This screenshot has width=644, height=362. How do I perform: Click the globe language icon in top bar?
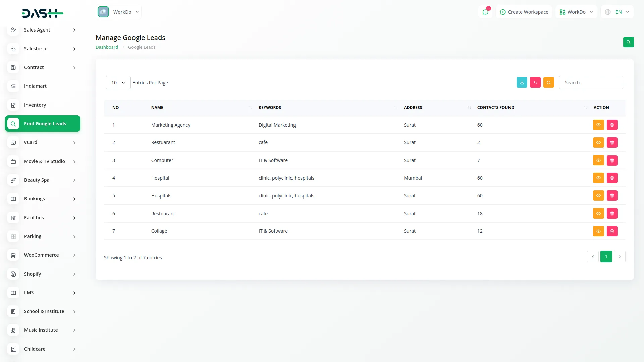[607, 12]
